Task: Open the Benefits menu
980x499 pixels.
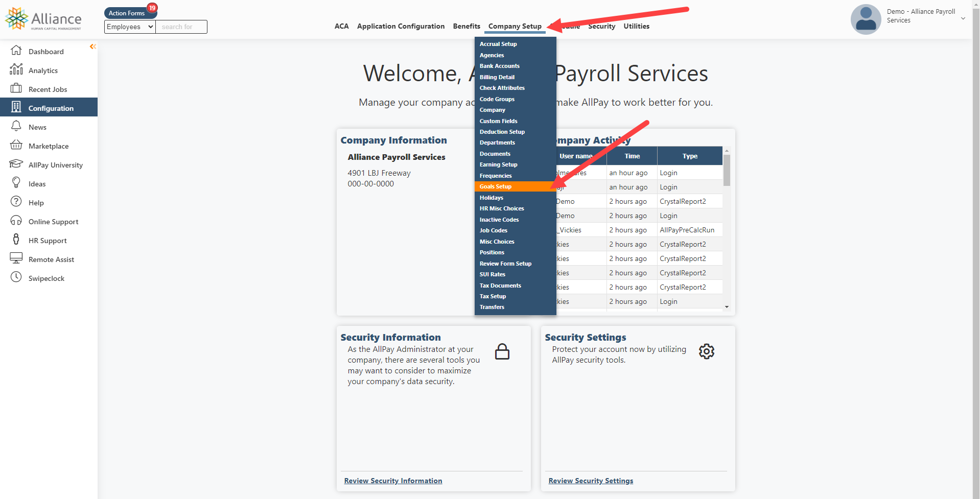Action: (x=466, y=26)
